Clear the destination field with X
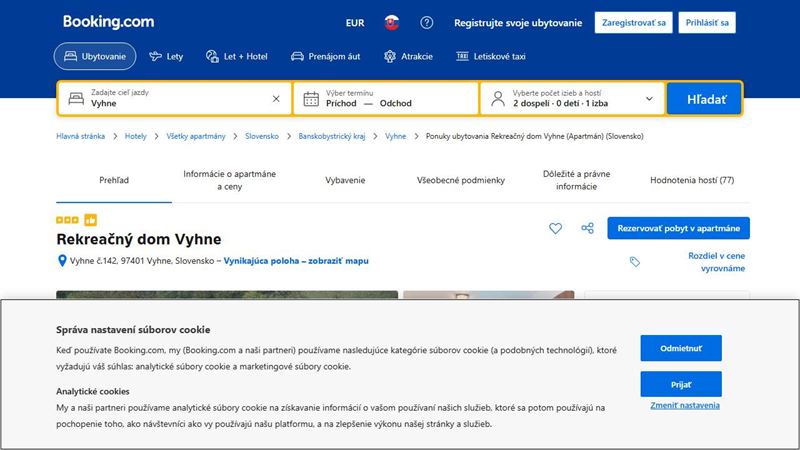The height and width of the screenshot is (450, 800). [x=276, y=98]
